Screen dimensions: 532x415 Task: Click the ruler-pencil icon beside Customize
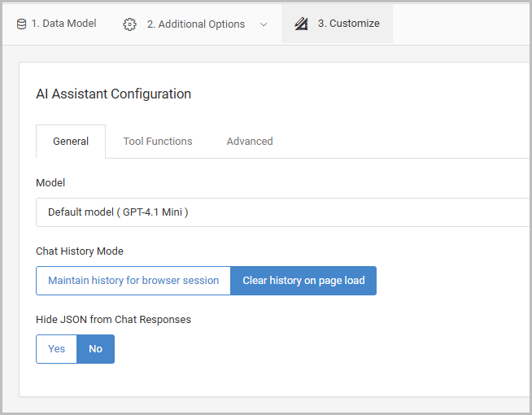(301, 24)
